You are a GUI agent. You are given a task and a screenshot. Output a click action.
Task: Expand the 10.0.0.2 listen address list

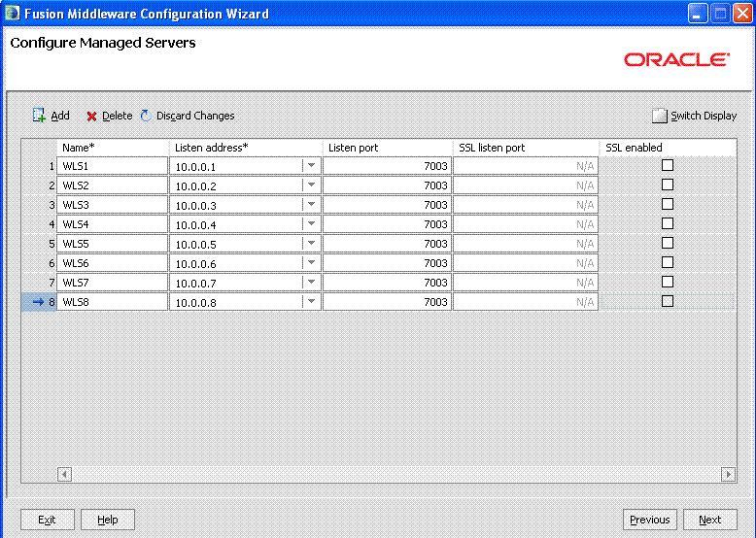click(312, 185)
